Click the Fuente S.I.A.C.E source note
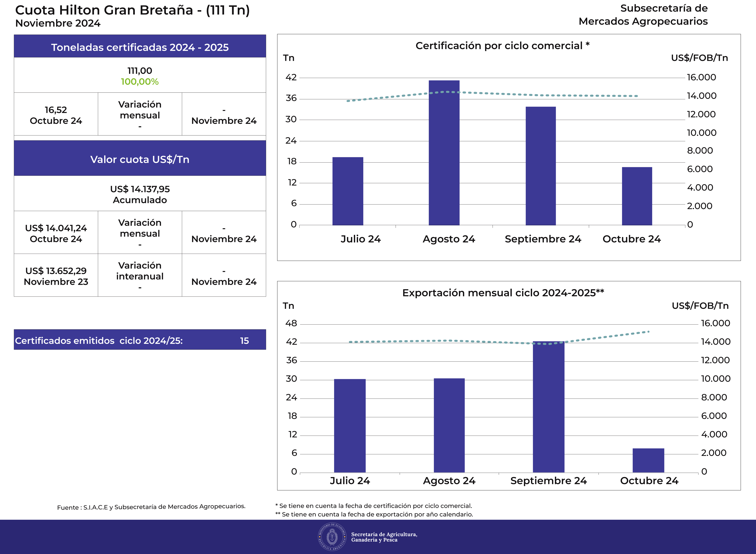This screenshot has height=554, width=756. 151,507
